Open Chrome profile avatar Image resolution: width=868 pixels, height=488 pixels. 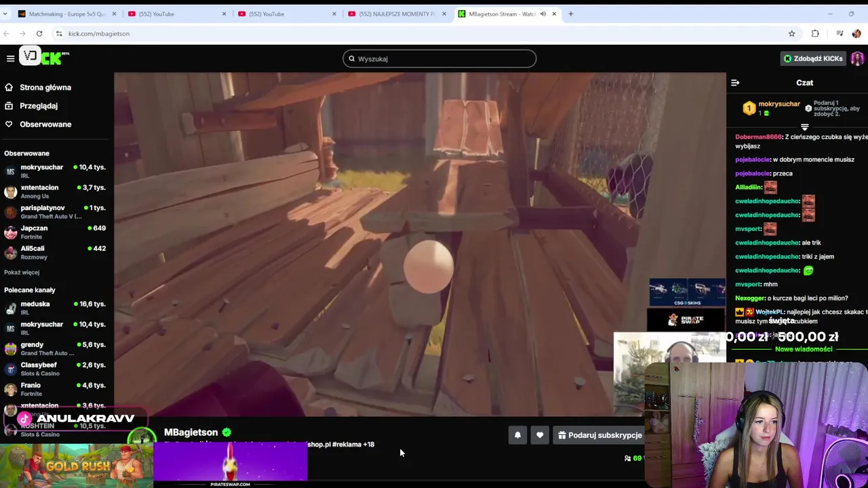click(x=856, y=33)
